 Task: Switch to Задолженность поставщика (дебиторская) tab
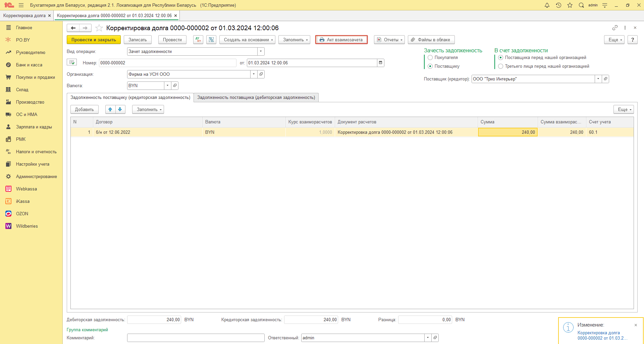pos(256,98)
